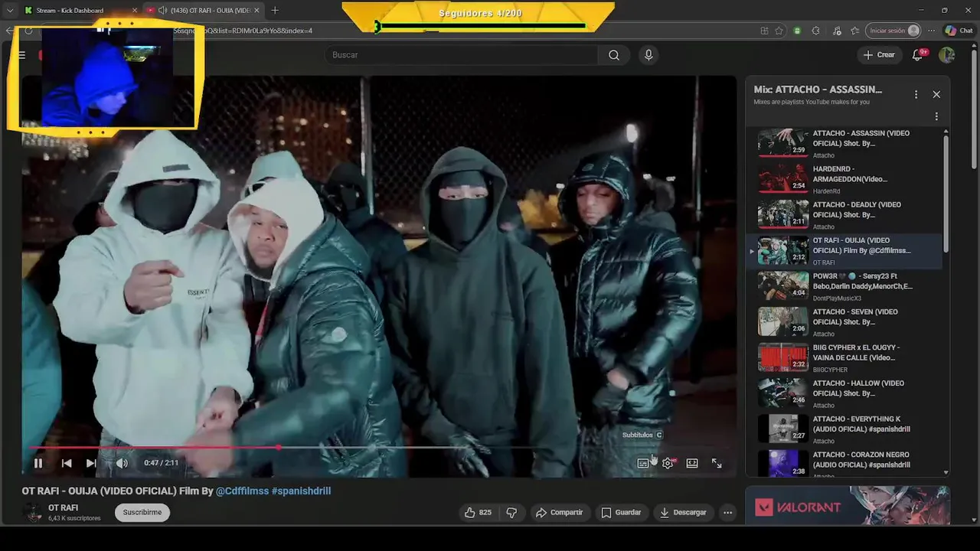Viewport: 980px width, 551px height.
Task: Open the YouTube account avatar menu
Action: 947,55
